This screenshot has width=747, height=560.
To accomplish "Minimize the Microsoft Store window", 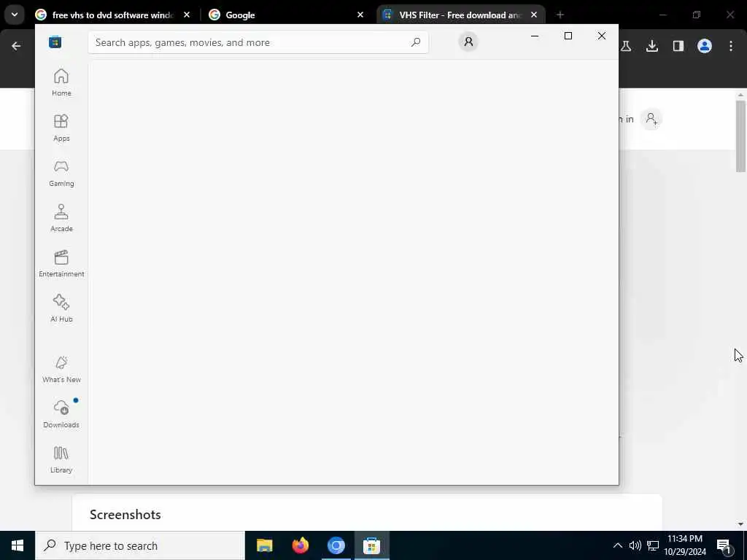I will (x=535, y=36).
